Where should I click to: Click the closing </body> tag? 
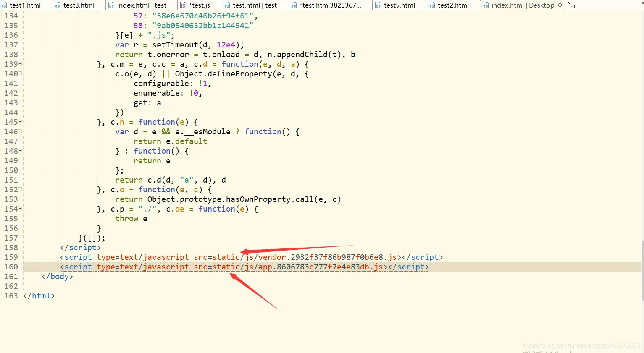[57, 277]
